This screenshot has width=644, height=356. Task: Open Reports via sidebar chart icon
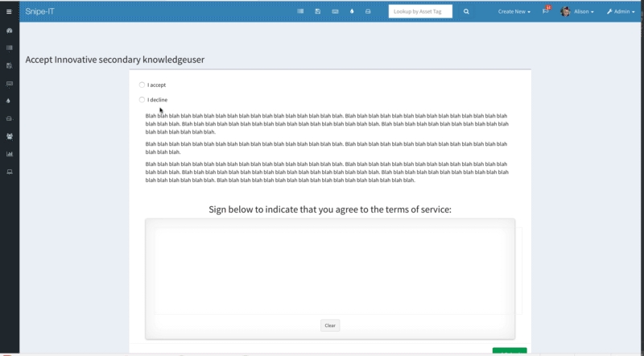[x=9, y=154]
